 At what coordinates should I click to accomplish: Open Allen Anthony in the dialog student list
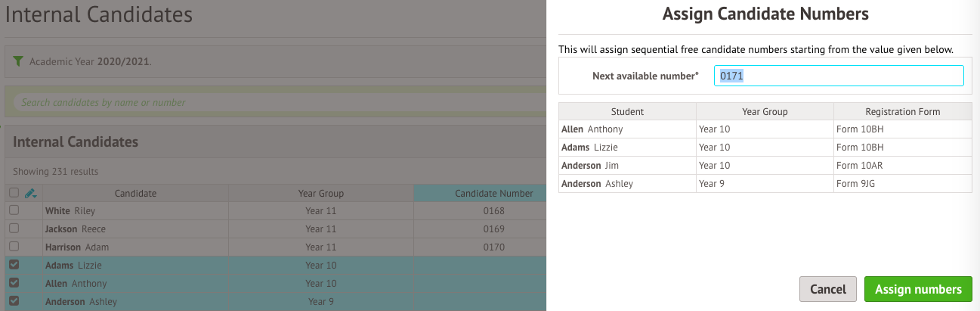click(592, 129)
